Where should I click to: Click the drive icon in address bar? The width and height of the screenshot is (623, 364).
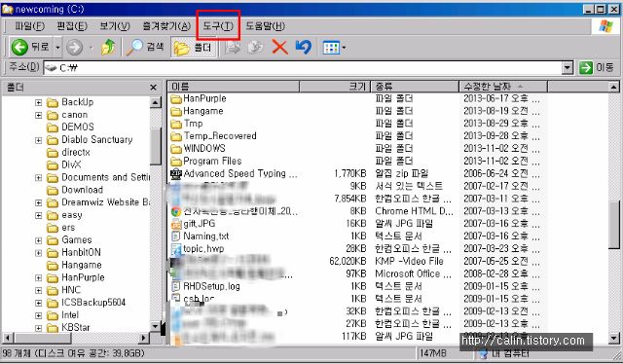click(x=51, y=67)
